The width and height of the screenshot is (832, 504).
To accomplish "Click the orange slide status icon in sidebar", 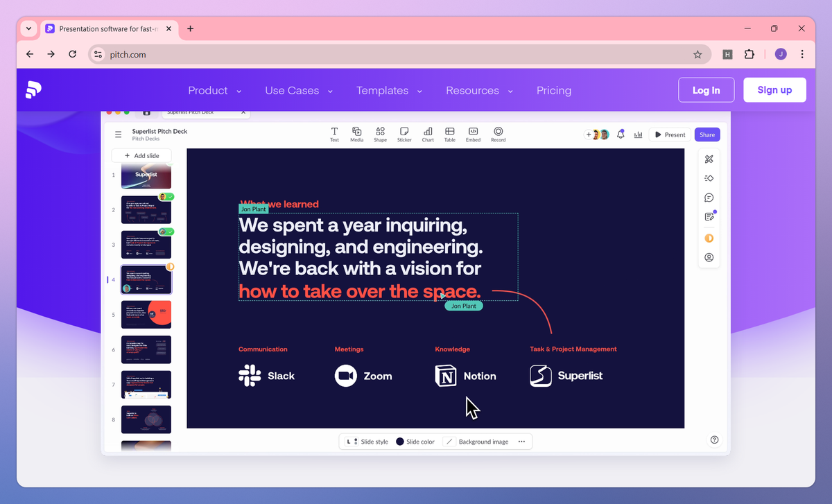I will (709, 238).
